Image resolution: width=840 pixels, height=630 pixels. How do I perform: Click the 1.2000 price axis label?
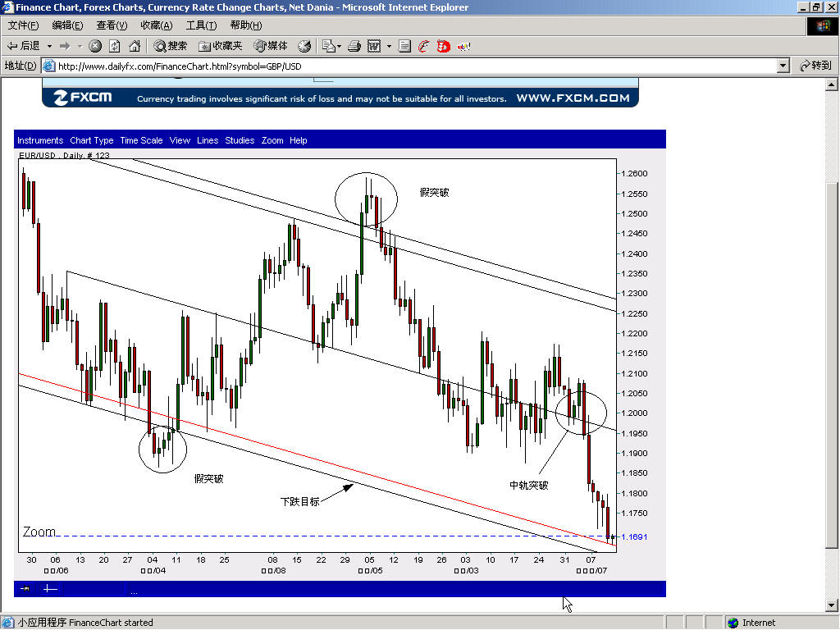click(x=635, y=413)
